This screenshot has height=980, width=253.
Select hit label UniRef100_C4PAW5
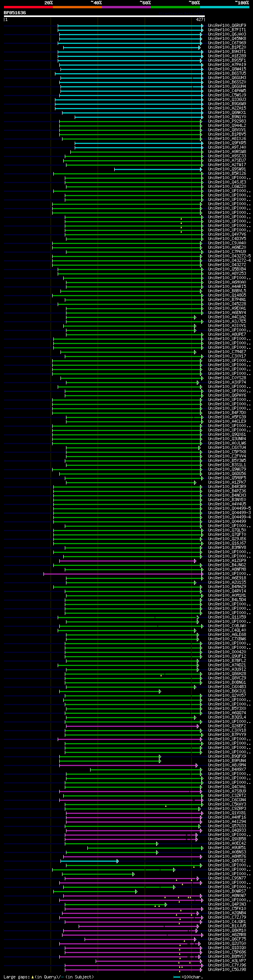pos(227,91)
